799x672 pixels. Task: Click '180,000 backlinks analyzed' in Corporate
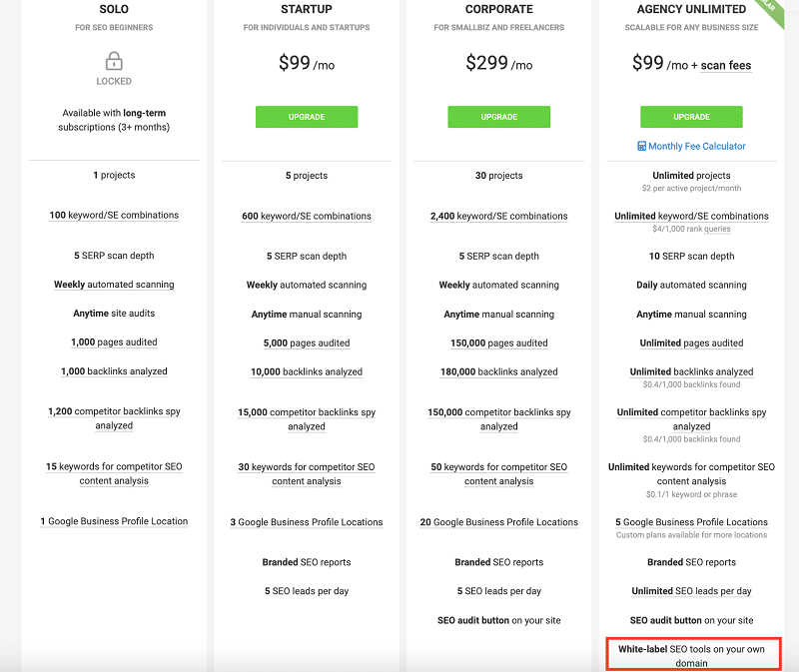[498, 371]
